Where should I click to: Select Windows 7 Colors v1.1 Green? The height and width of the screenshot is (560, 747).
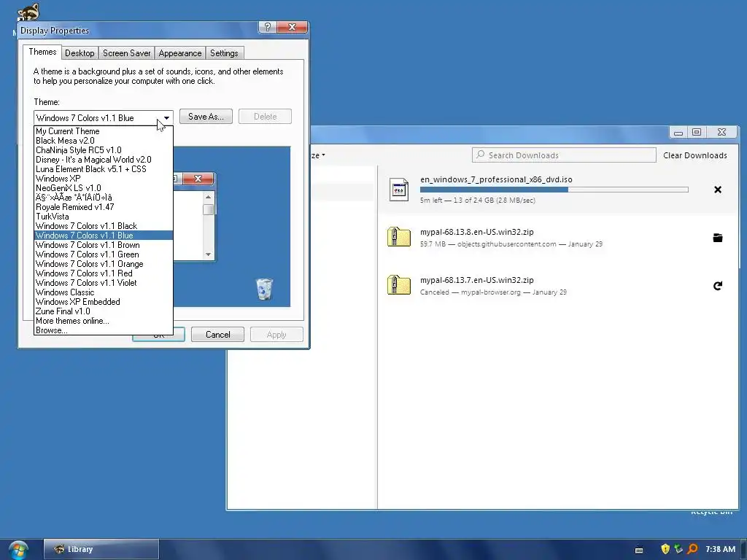[x=104, y=254]
